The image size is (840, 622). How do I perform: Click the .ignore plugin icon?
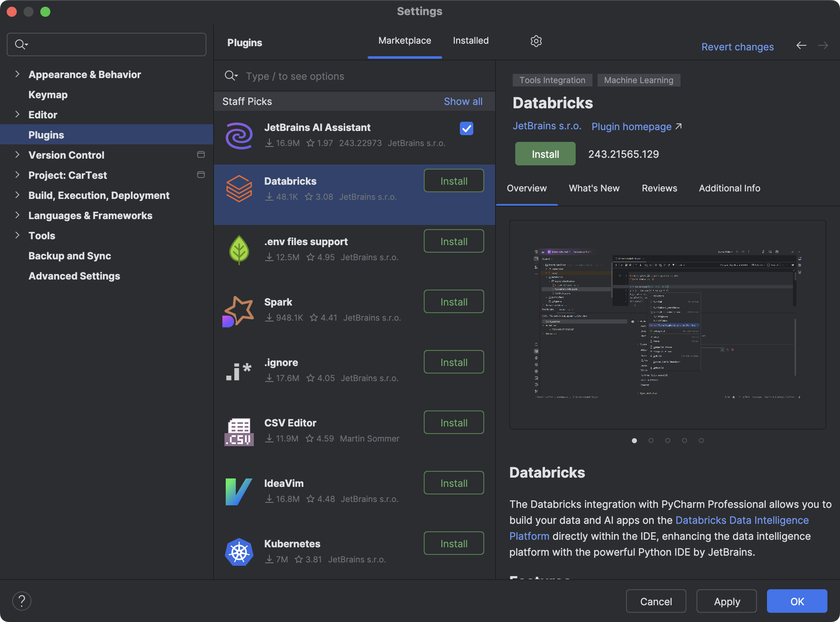pos(239,370)
